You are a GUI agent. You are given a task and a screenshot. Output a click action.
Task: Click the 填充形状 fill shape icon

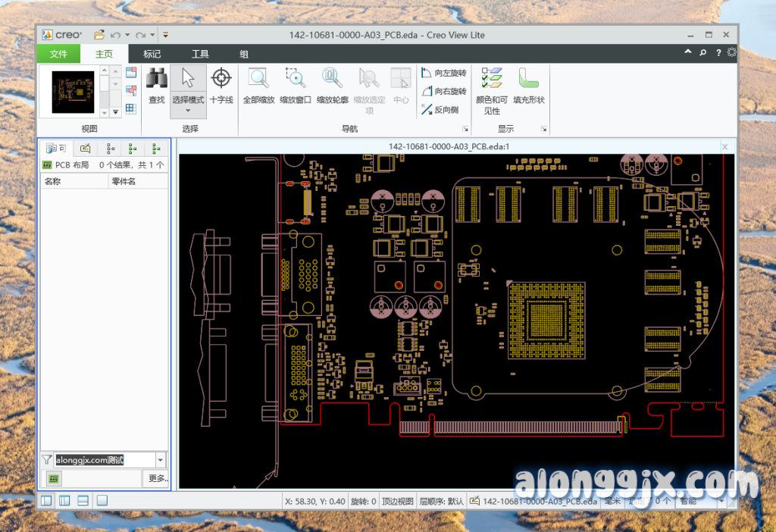click(x=528, y=79)
